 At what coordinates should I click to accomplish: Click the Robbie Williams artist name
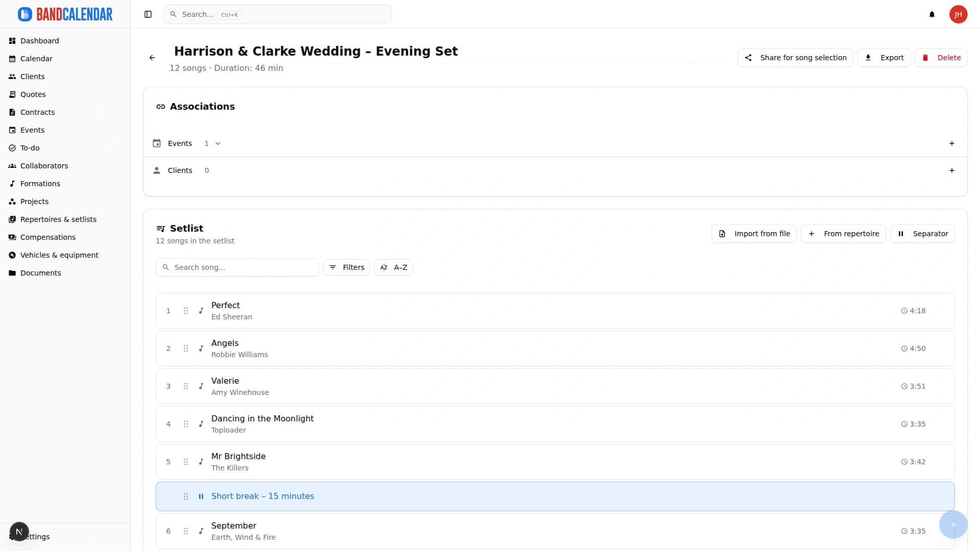(239, 355)
